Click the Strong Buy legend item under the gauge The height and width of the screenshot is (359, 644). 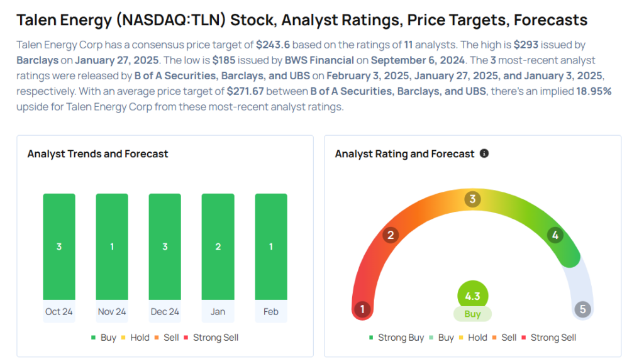point(396,338)
